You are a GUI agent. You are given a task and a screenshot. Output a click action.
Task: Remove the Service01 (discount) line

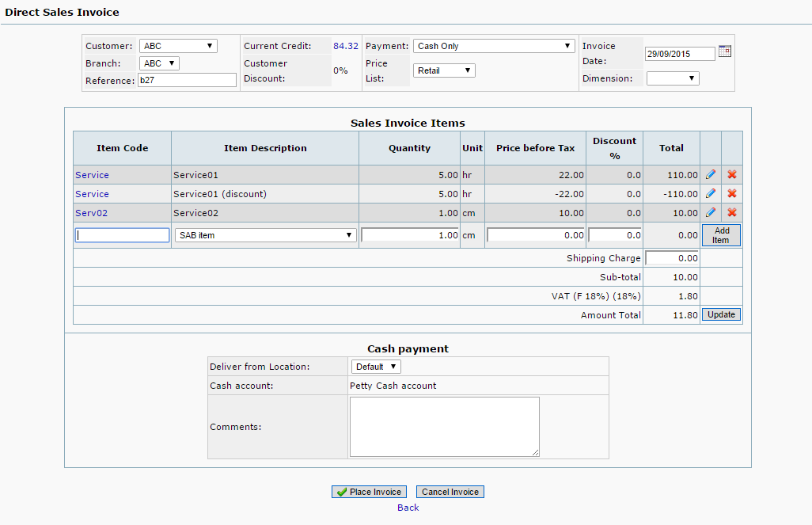click(732, 194)
